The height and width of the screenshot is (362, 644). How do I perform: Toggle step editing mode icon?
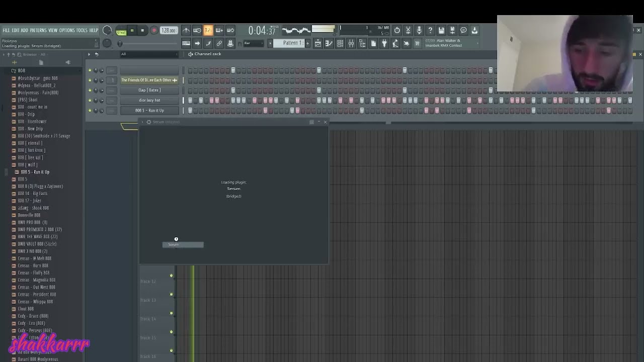pyautogui.click(x=208, y=43)
